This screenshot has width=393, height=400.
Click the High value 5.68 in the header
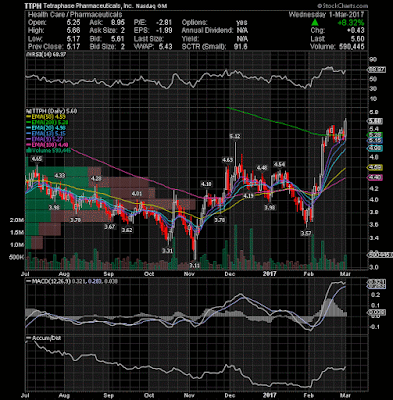(73, 31)
